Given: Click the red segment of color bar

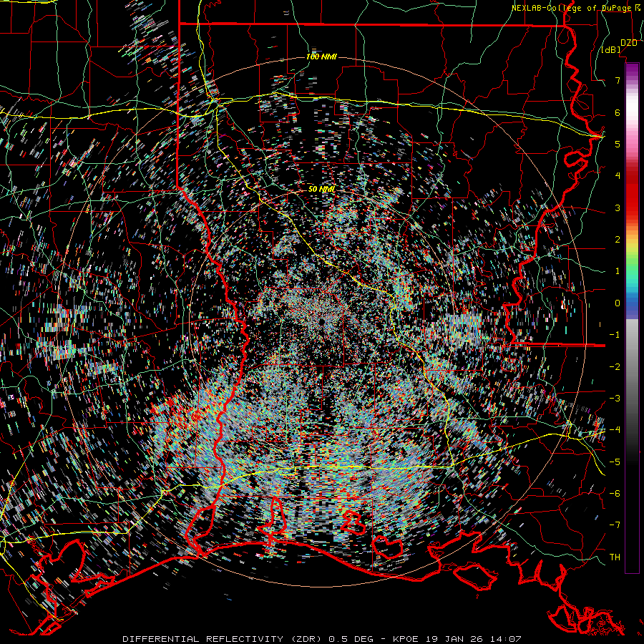Looking at the screenshot, I should coord(632,193).
